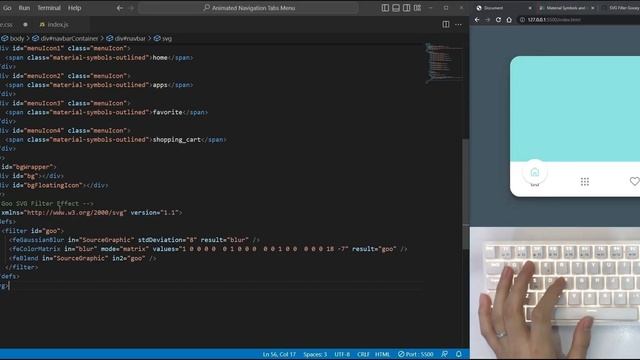This screenshot has width=640, height=360.
Task: Click the code minimap
Action: click(x=444, y=63)
